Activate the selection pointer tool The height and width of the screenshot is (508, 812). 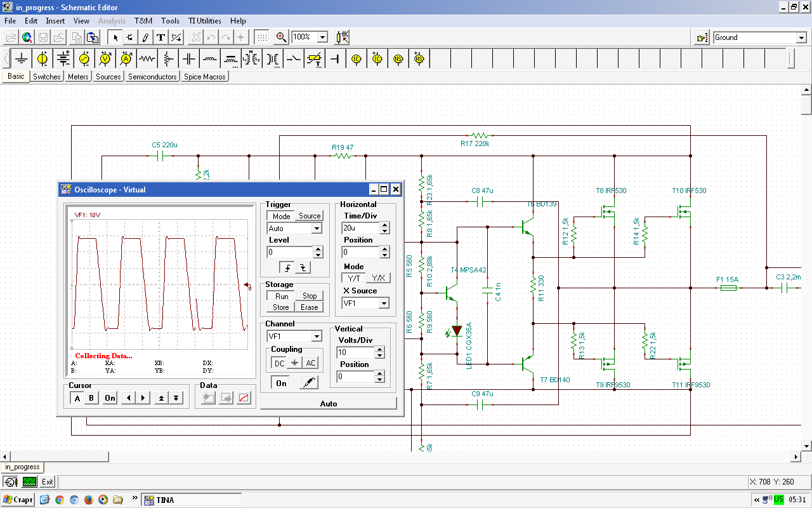[x=115, y=37]
